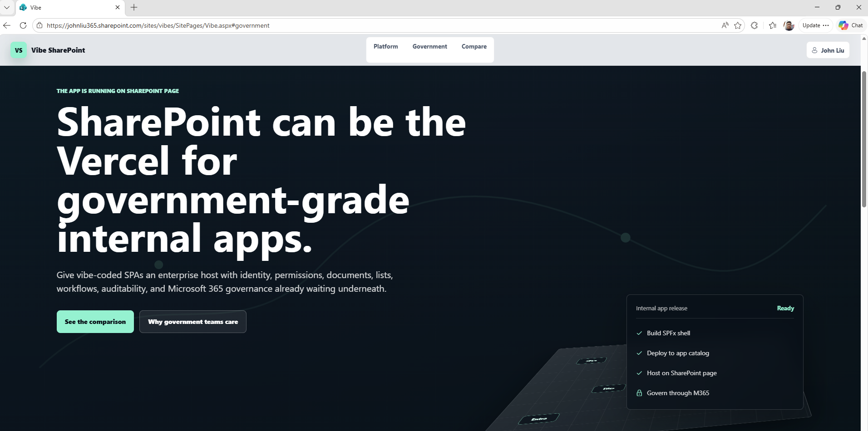Screen dimensions: 868x431
Task: Go to Government section
Action: pyautogui.click(x=430, y=46)
